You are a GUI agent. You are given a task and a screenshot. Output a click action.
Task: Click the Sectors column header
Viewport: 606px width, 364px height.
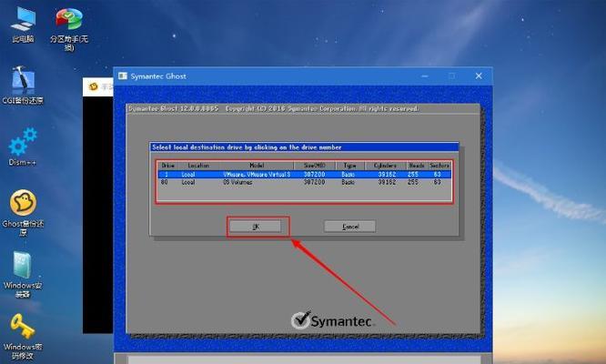439,166
